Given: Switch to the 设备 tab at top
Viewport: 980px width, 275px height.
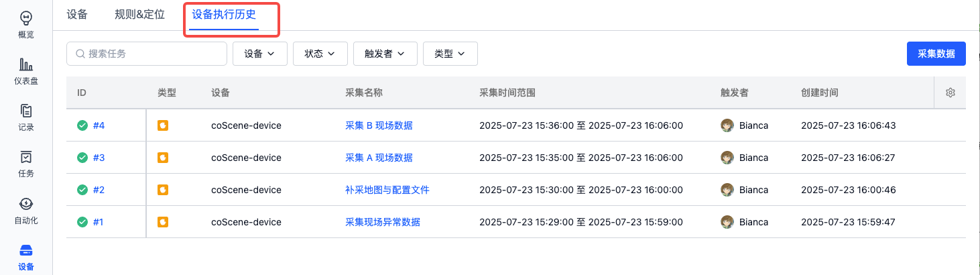Looking at the screenshot, I should (77, 14).
